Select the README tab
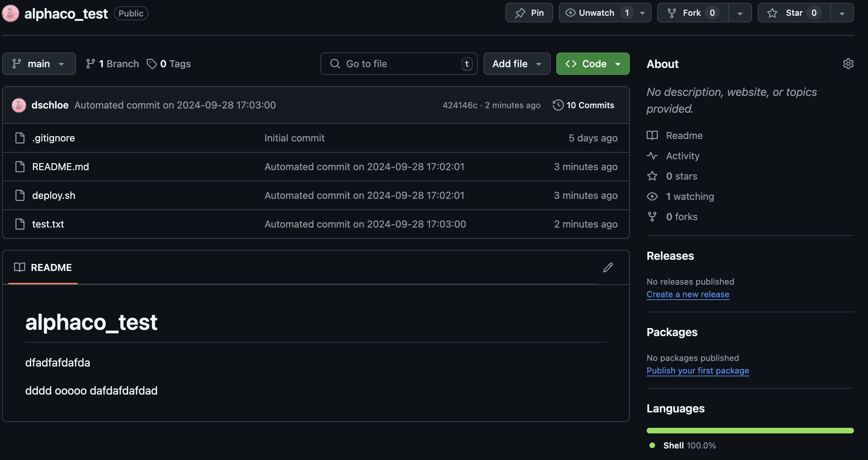 click(x=43, y=267)
